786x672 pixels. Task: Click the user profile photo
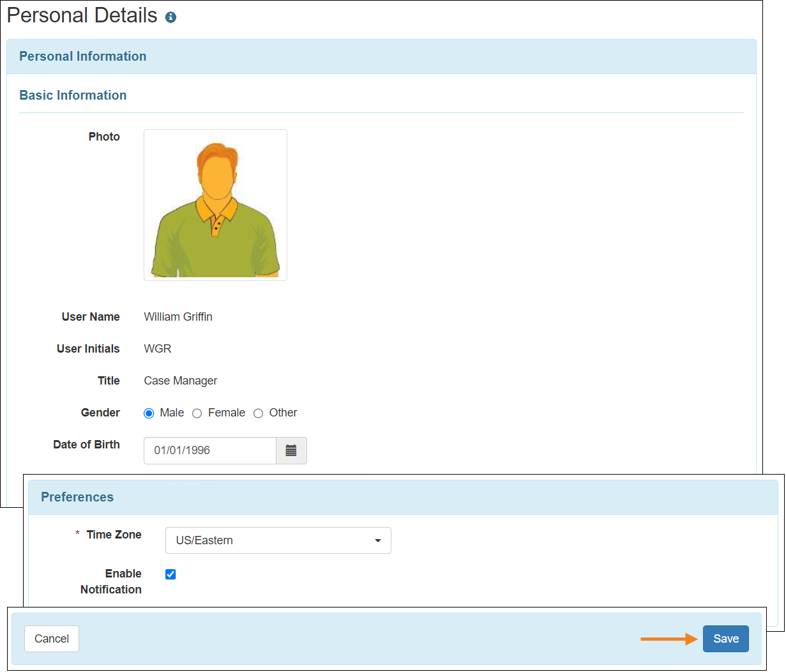pos(215,204)
